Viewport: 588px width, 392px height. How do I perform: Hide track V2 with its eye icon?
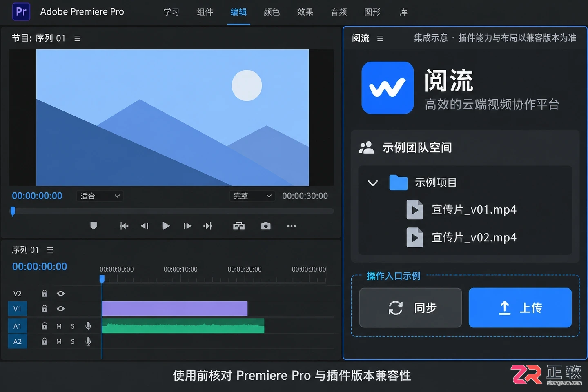coord(60,293)
